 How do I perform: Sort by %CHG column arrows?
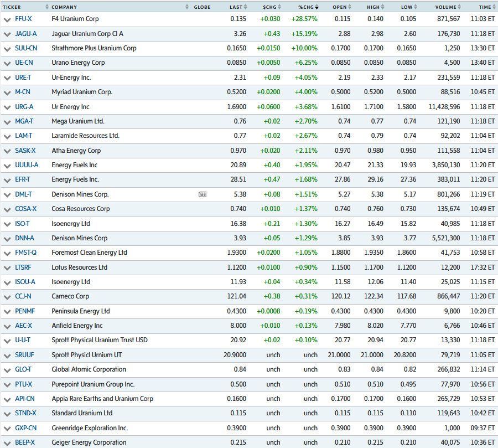317,7
